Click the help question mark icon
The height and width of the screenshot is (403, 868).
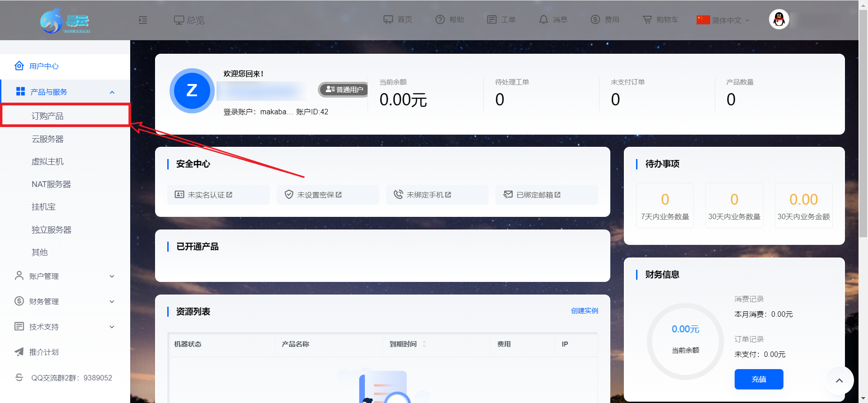[440, 19]
